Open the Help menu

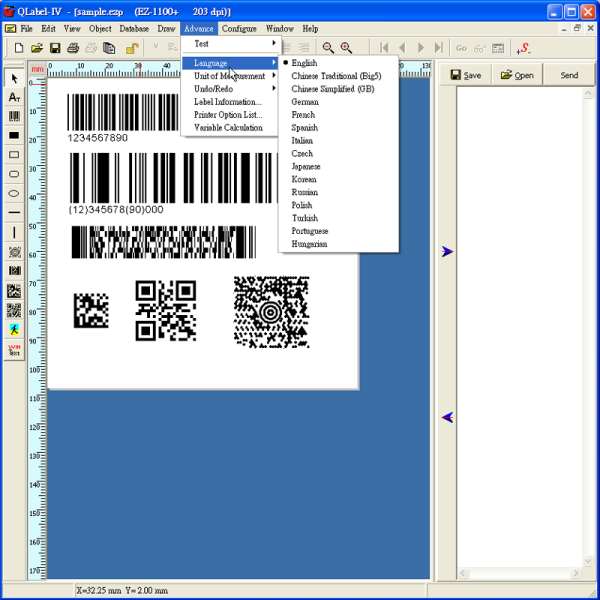pos(310,29)
